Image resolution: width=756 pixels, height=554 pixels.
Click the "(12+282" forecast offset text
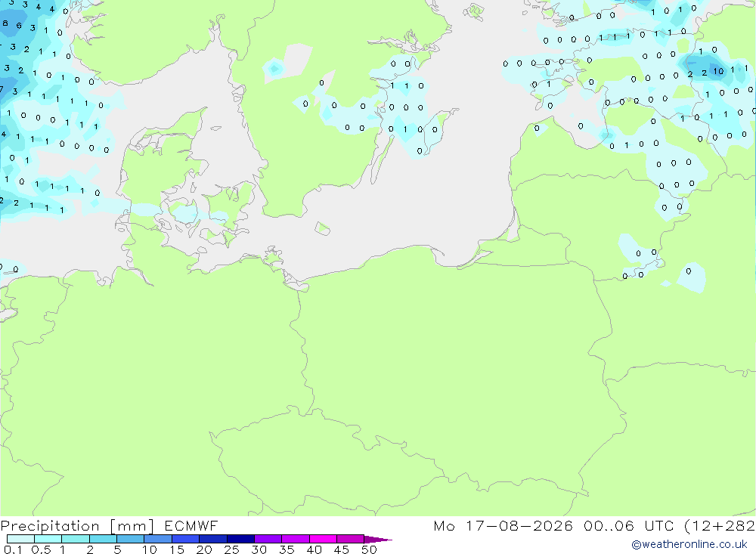720,526
